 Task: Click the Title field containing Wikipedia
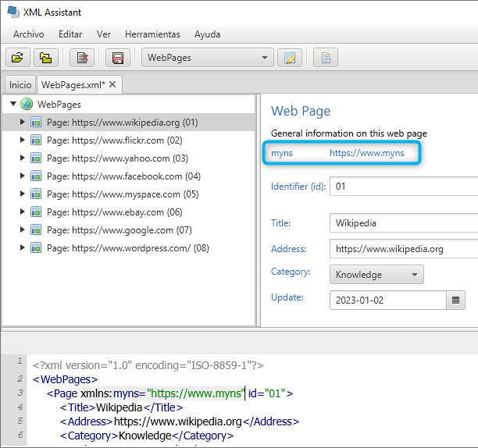[403, 223]
